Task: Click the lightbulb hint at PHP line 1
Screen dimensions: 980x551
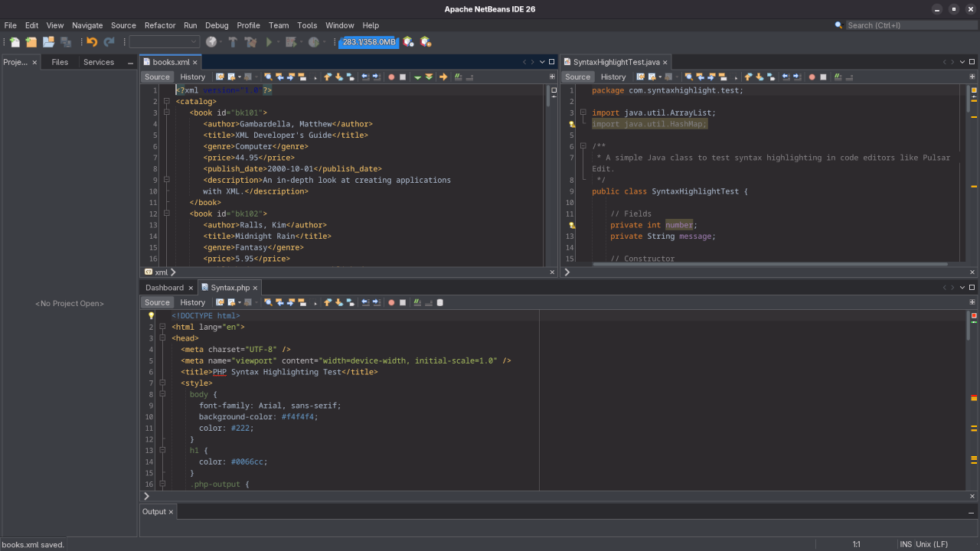Action: [x=151, y=315]
